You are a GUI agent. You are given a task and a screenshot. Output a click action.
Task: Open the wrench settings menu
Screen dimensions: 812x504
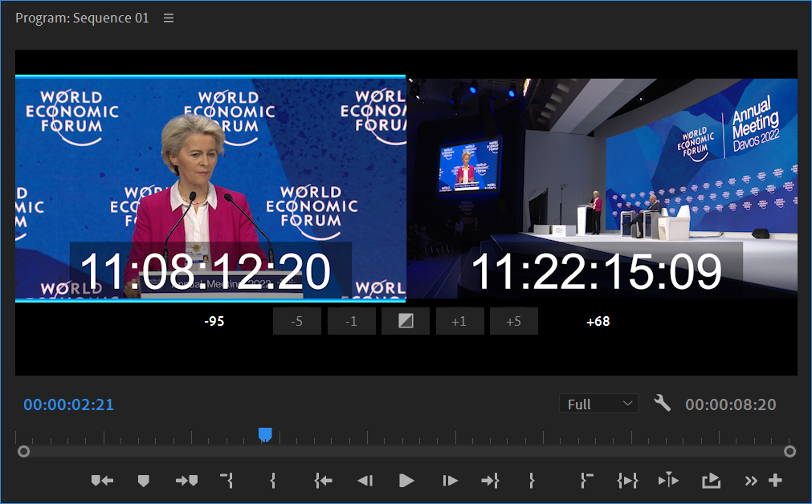point(663,404)
